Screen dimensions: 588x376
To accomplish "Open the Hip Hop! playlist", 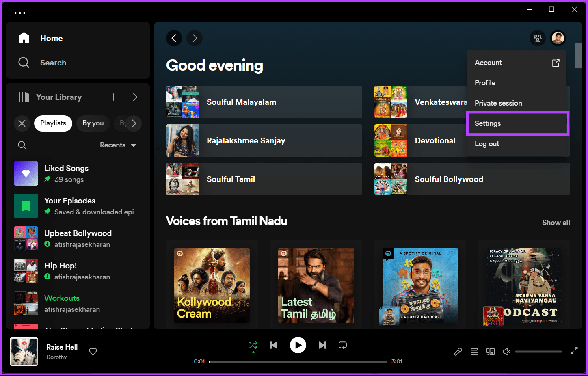I will [x=78, y=271].
